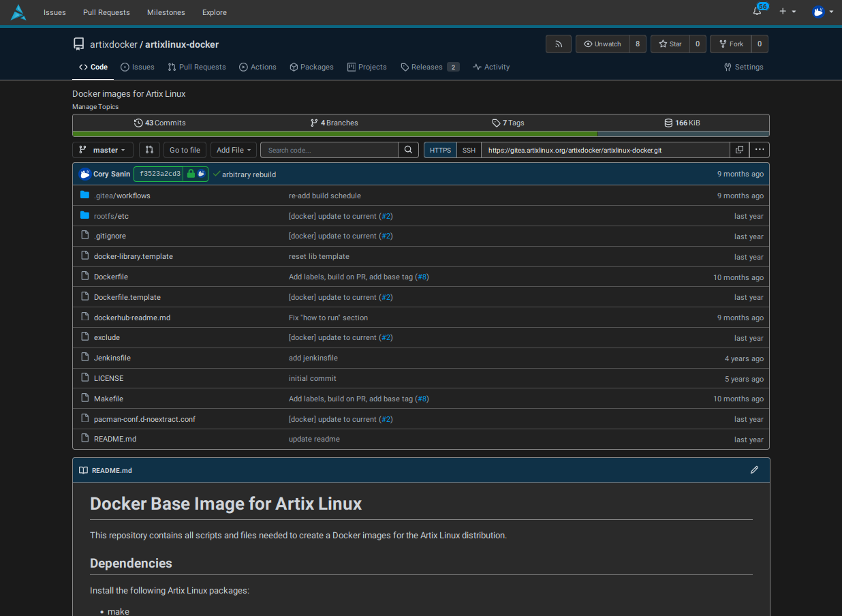Open the Packages tab
Viewport: 842px width, 616px height.
point(311,67)
